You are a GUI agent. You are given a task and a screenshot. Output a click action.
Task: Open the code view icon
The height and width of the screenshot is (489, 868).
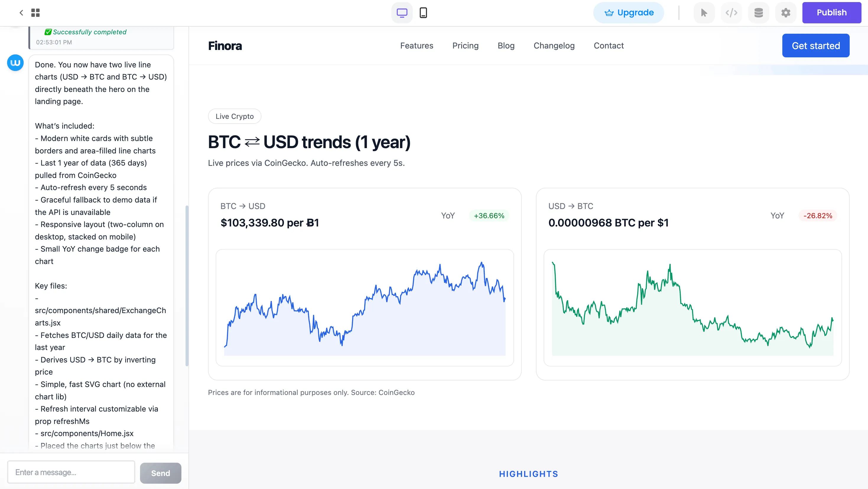point(731,12)
